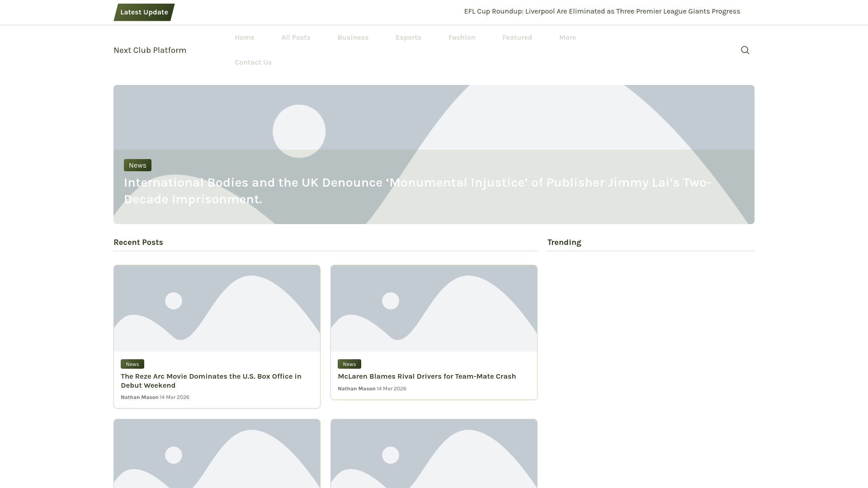Open the EFL Cup Roundup ticker headline
This screenshot has width=868, height=488.
(x=602, y=11)
